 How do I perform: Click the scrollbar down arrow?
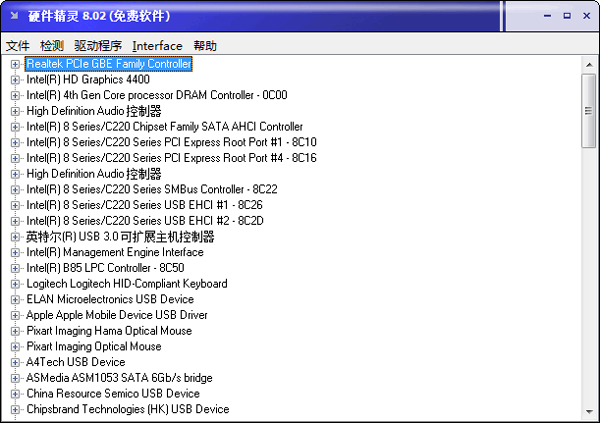coord(589,412)
